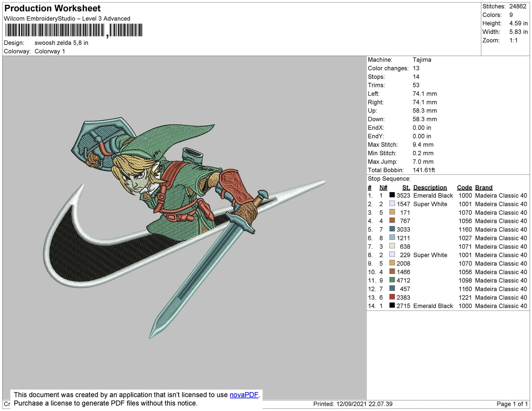Select the dark teal swatch in row 12
Image resolution: width=532 pixels, height=411 pixels.
click(x=392, y=289)
